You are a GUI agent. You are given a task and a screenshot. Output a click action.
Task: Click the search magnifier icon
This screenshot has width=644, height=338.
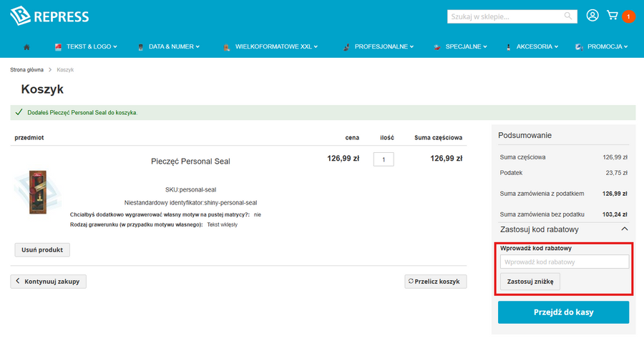(x=568, y=16)
